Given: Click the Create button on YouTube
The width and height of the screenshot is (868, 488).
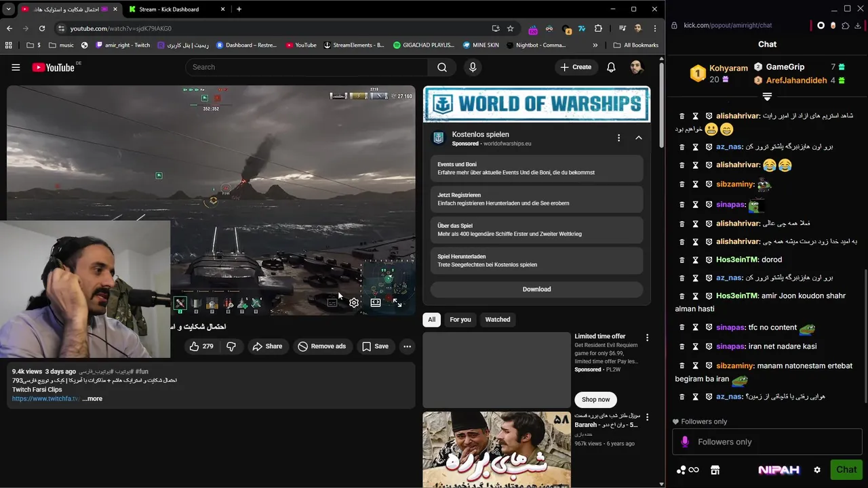Looking at the screenshot, I should [x=576, y=67].
